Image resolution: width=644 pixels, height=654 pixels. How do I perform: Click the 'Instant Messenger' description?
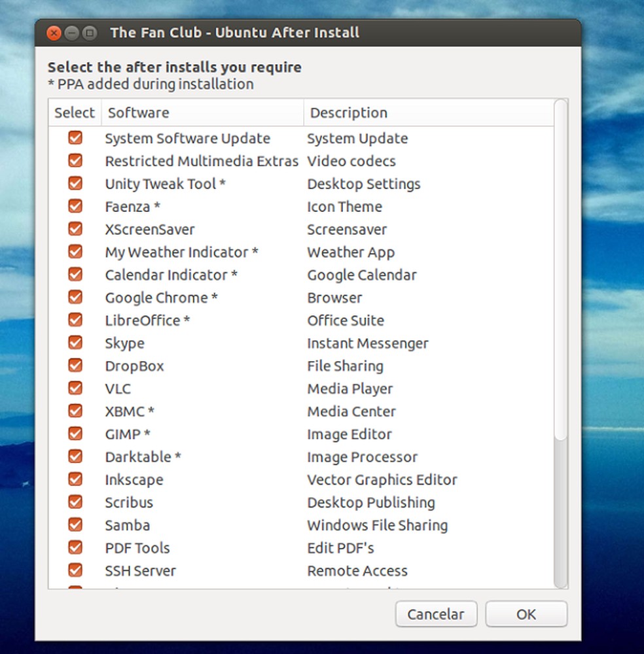tap(368, 344)
